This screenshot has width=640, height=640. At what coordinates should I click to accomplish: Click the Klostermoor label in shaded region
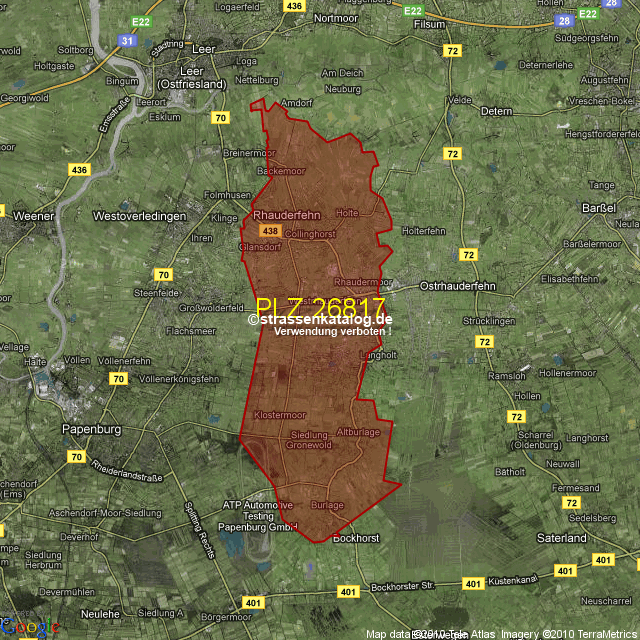(x=280, y=414)
